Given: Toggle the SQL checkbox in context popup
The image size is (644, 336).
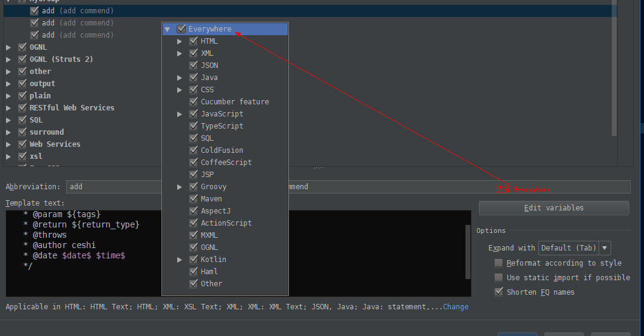Looking at the screenshot, I should 194,138.
